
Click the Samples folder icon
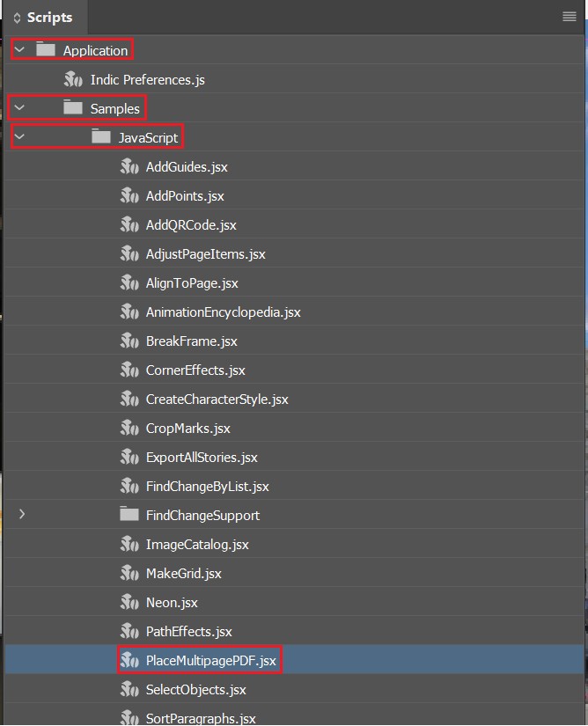click(73, 107)
